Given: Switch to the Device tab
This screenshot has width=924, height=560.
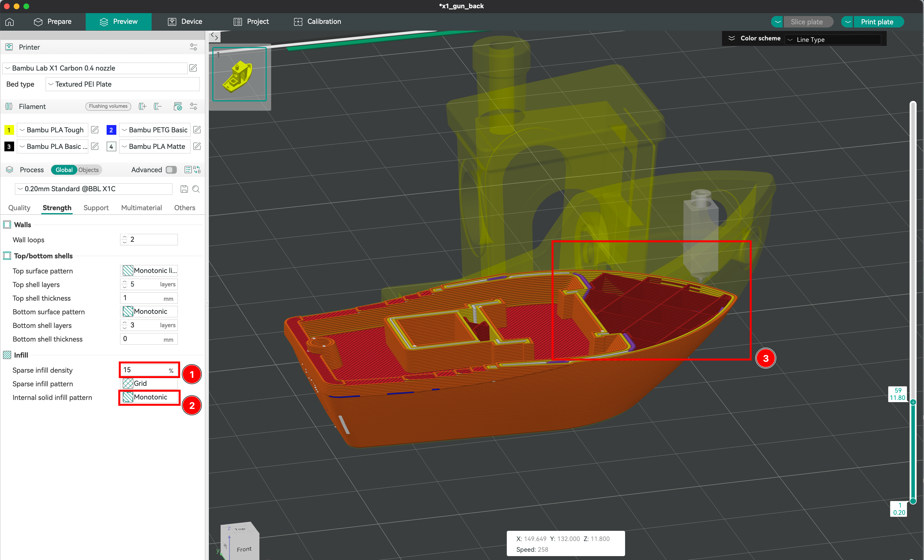Looking at the screenshot, I should 185,22.
